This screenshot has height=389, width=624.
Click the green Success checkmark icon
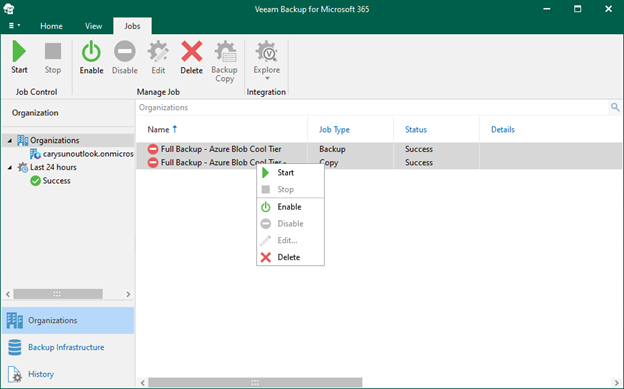[x=35, y=181]
